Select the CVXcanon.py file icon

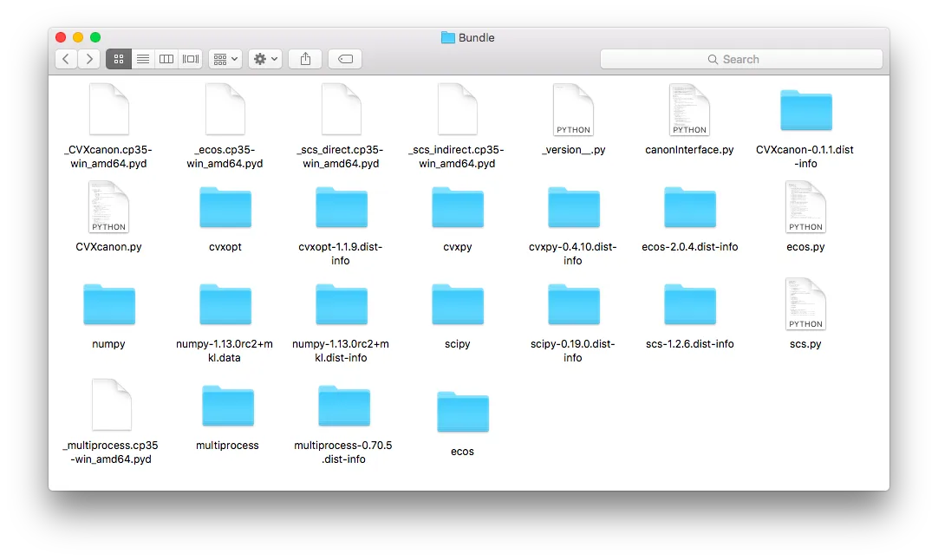pos(109,207)
